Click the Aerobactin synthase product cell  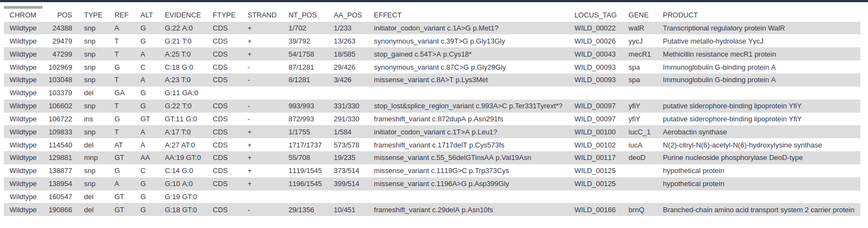pyautogui.click(x=694, y=132)
